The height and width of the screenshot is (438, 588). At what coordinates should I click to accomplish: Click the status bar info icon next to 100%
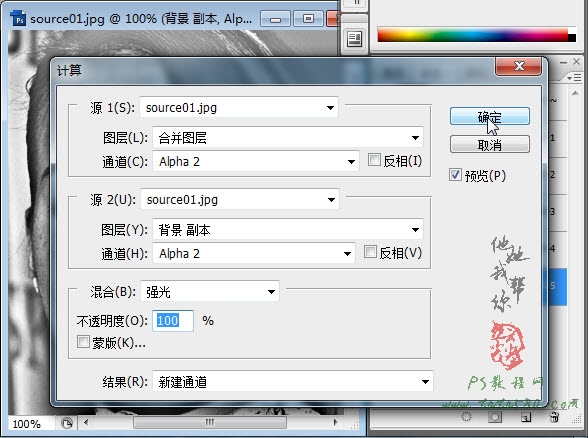67,424
